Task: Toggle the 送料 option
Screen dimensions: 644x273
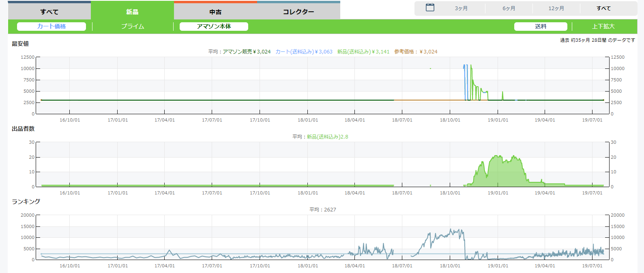Action: (541, 26)
